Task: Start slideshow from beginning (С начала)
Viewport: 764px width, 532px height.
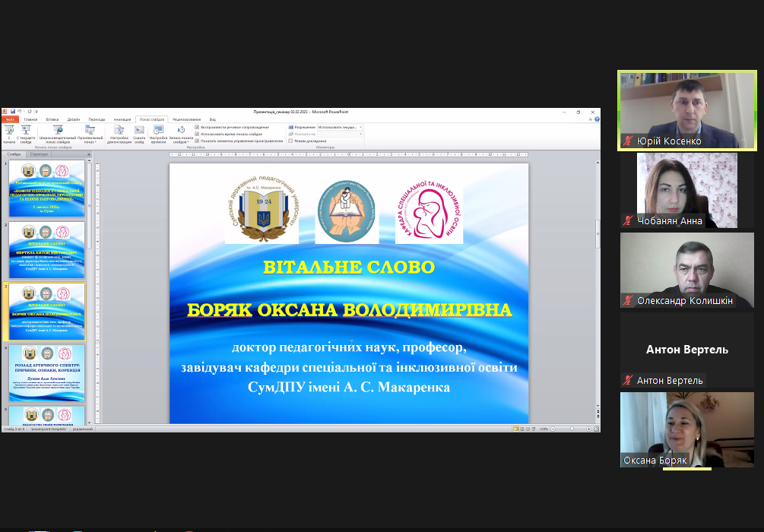Action: point(9,132)
